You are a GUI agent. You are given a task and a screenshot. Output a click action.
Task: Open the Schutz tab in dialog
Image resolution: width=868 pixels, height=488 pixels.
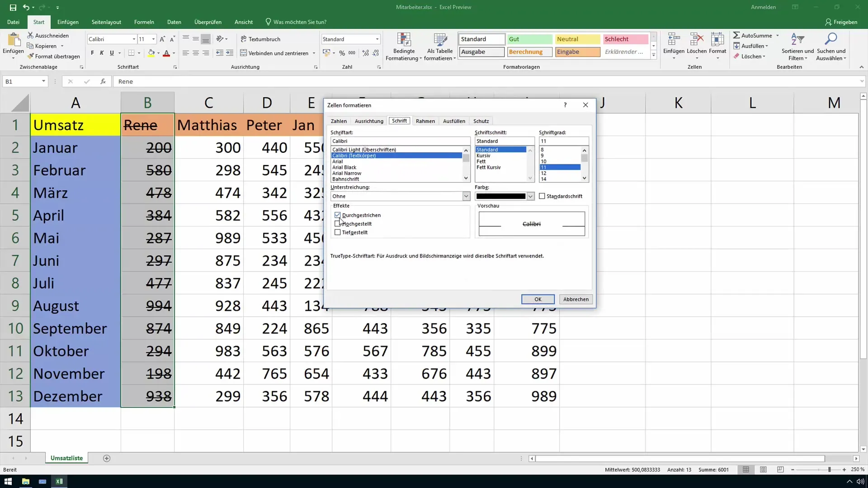481,121
